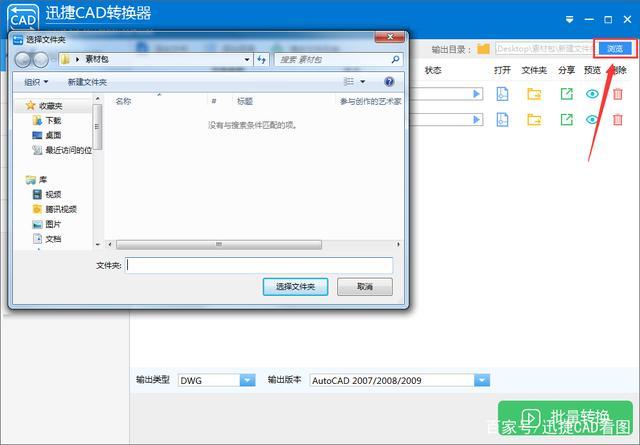Preview the first row with eye icon

coord(592,94)
